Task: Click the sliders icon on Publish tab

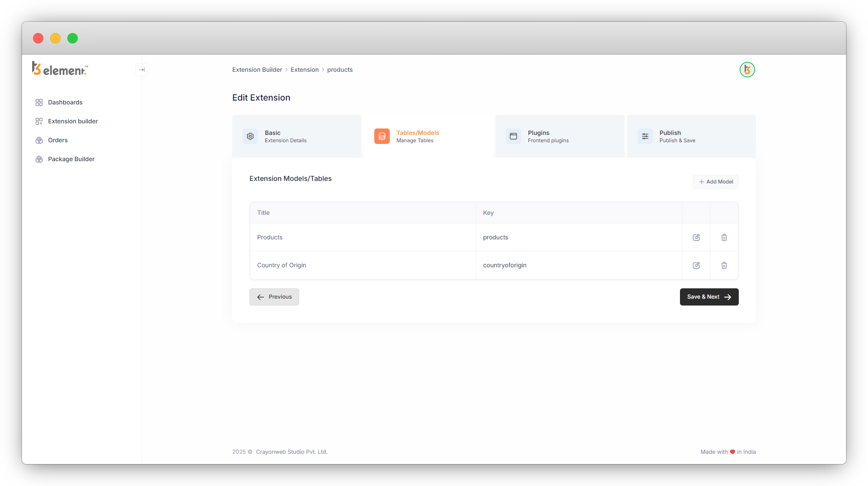Action: pyautogui.click(x=645, y=136)
